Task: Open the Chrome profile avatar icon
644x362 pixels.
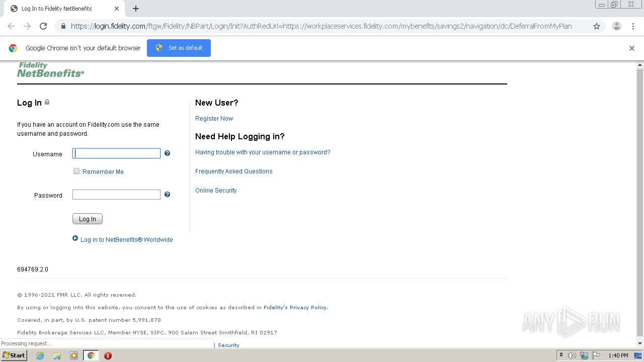Action: coord(616,26)
